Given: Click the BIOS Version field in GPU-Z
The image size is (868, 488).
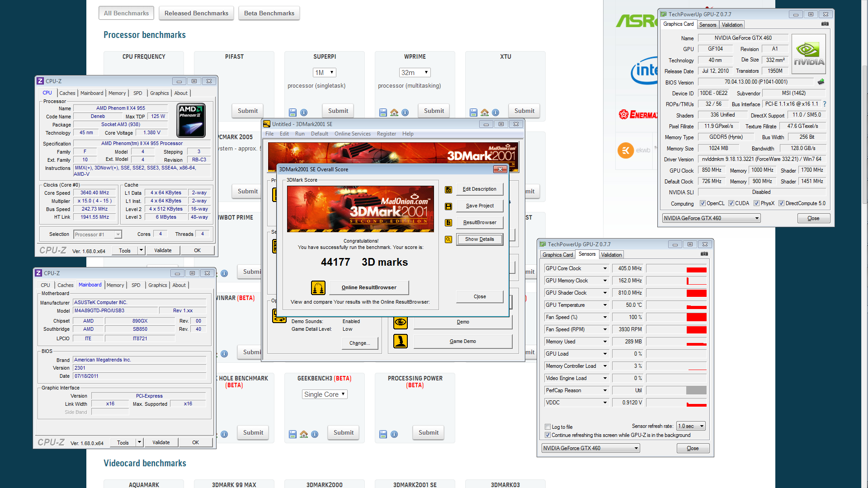Looking at the screenshot, I should coord(756,82).
